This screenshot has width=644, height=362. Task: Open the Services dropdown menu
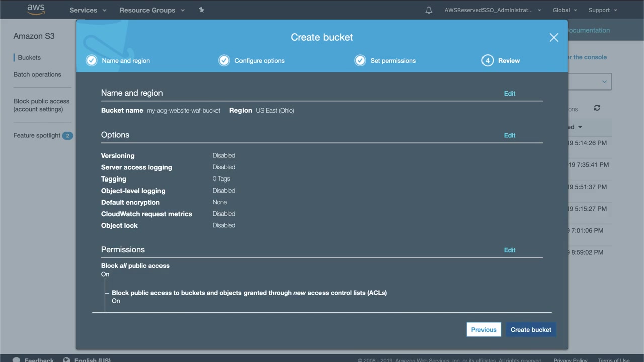pos(88,10)
